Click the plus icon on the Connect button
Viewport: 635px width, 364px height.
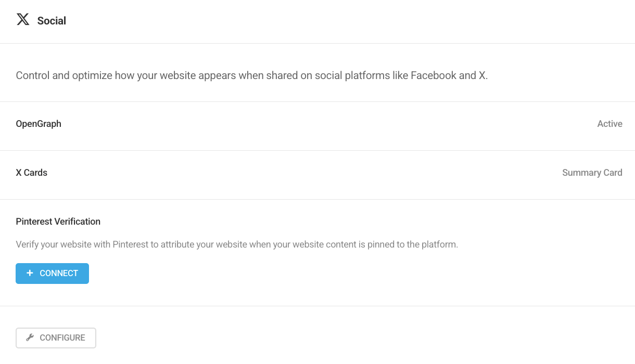pos(30,273)
